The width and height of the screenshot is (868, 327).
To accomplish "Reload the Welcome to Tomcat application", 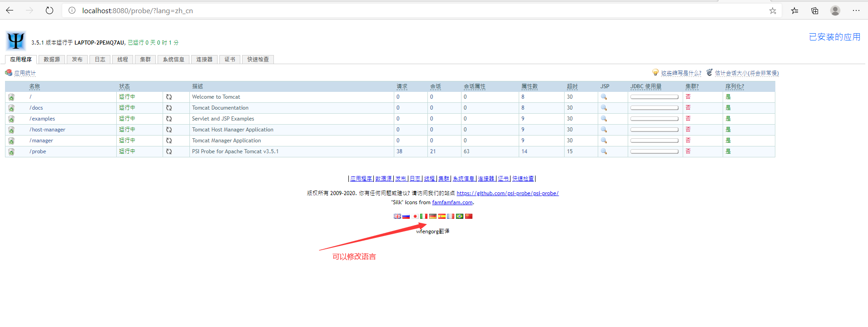I will coord(169,97).
